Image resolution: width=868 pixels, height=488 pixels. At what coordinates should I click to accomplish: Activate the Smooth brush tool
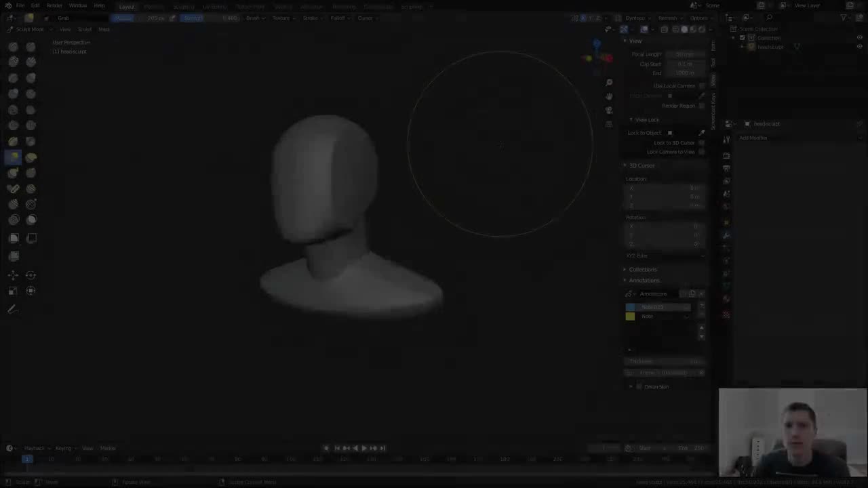pyautogui.click(x=14, y=110)
